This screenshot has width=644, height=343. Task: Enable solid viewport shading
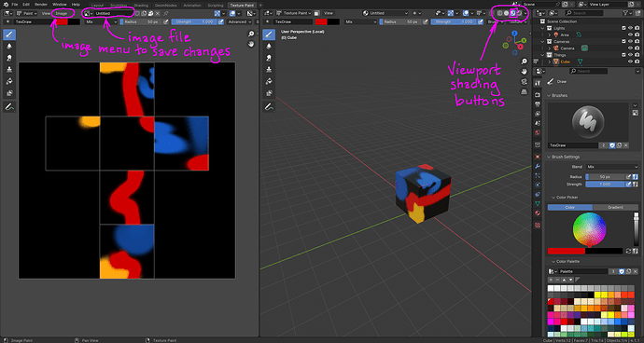507,13
